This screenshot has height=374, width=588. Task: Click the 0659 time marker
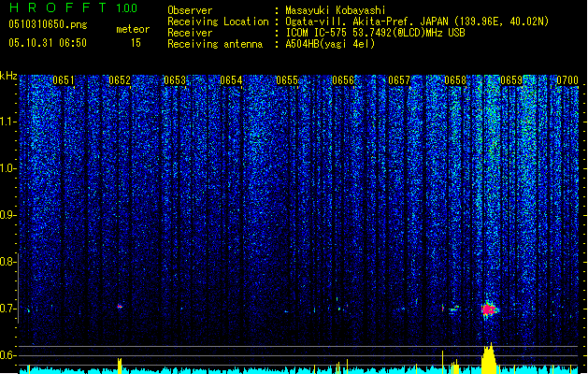(x=511, y=80)
